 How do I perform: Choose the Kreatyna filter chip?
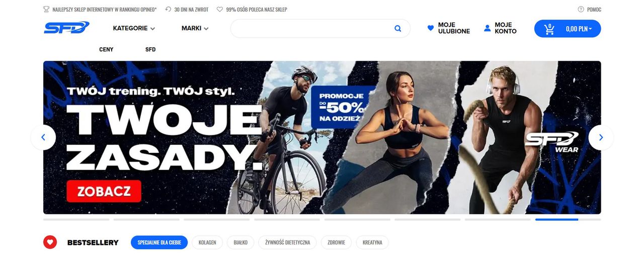[x=372, y=242]
